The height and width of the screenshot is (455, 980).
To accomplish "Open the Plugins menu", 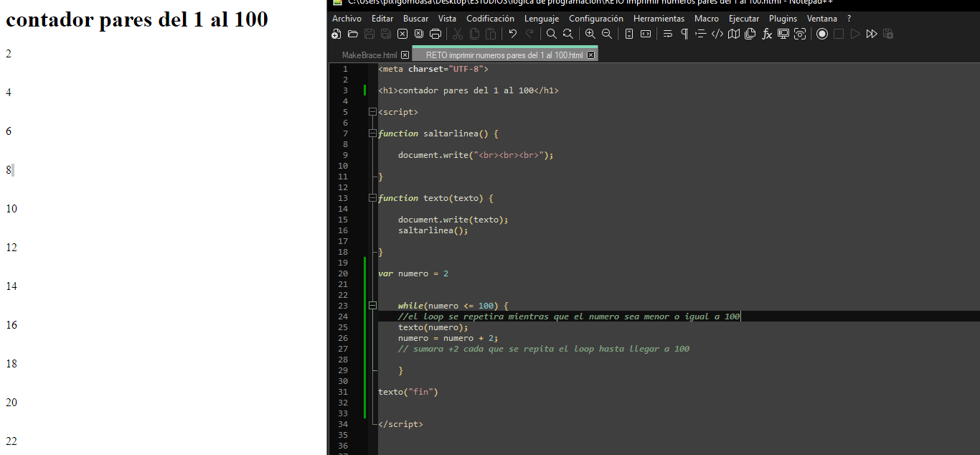I will 783,19.
